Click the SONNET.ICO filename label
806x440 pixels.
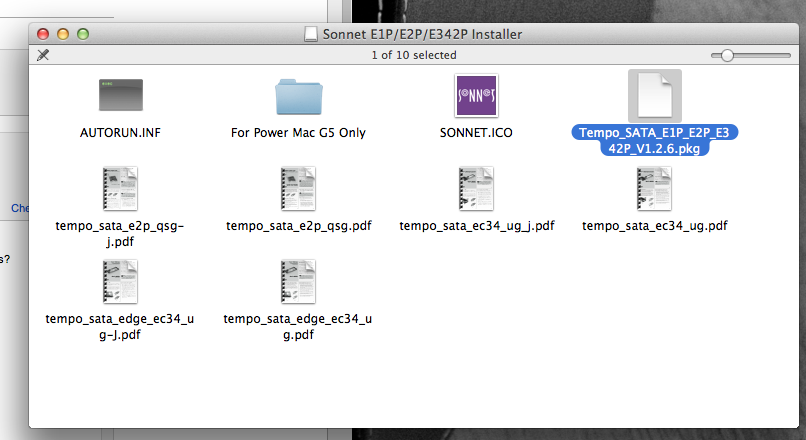[476, 133]
